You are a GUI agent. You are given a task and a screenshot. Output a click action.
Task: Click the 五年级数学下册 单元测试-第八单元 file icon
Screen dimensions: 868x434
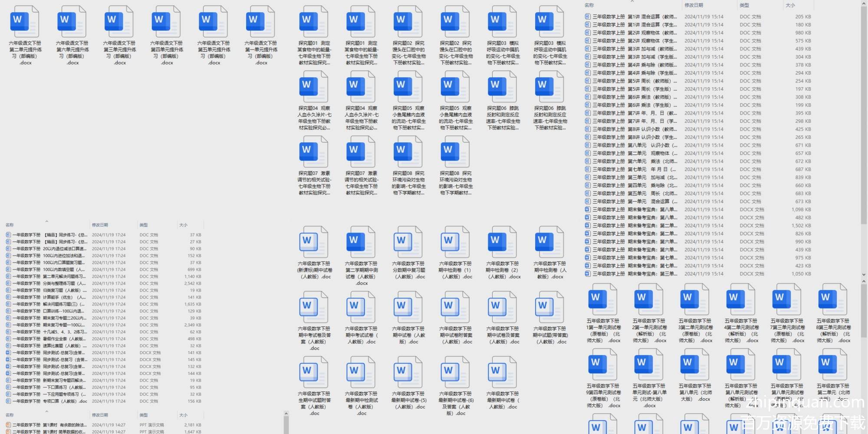[x=649, y=364]
